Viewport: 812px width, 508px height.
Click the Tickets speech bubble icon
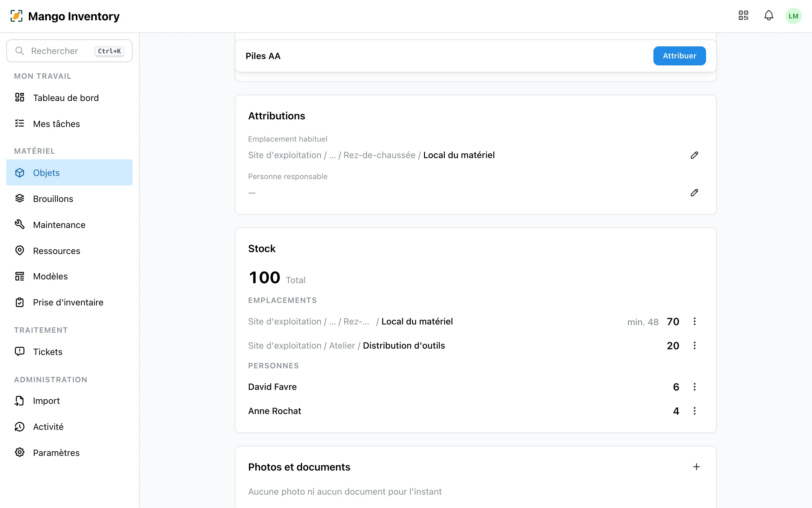coord(20,351)
